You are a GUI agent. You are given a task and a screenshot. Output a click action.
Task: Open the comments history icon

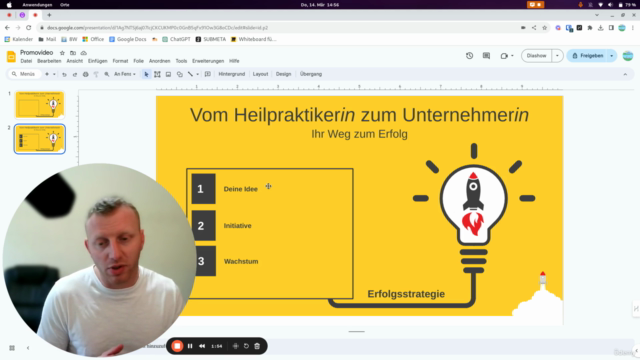[486, 56]
